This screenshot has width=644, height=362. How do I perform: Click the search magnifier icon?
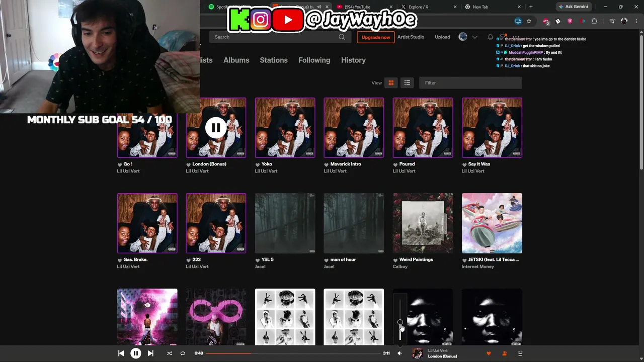(342, 37)
